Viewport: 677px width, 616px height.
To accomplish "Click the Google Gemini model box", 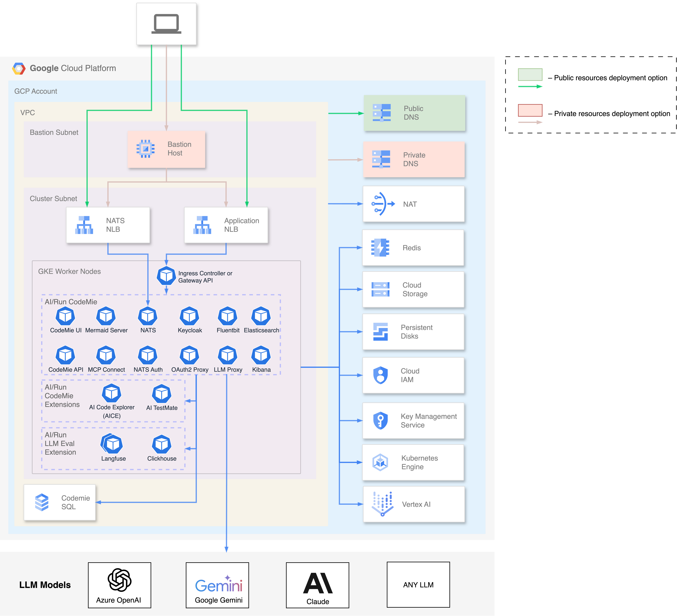I will pyautogui.click(x=218, y=585).
